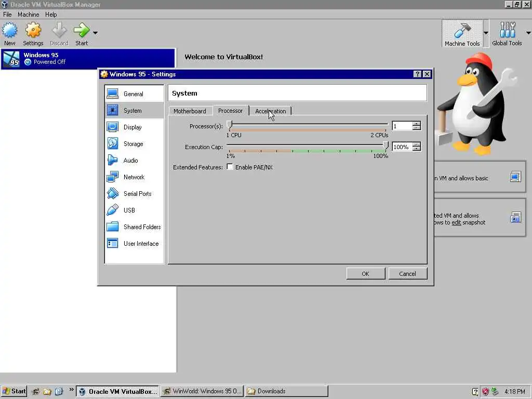Open the Shared Folders settings category
532x399 pixels.
point(135,227)
